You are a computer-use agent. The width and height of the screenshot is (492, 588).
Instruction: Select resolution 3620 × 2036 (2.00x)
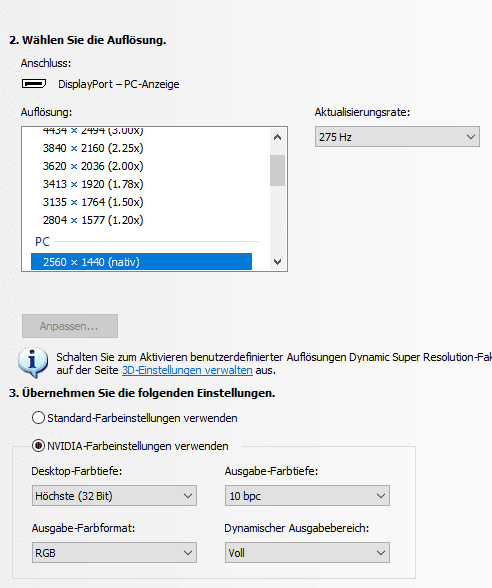93,166
